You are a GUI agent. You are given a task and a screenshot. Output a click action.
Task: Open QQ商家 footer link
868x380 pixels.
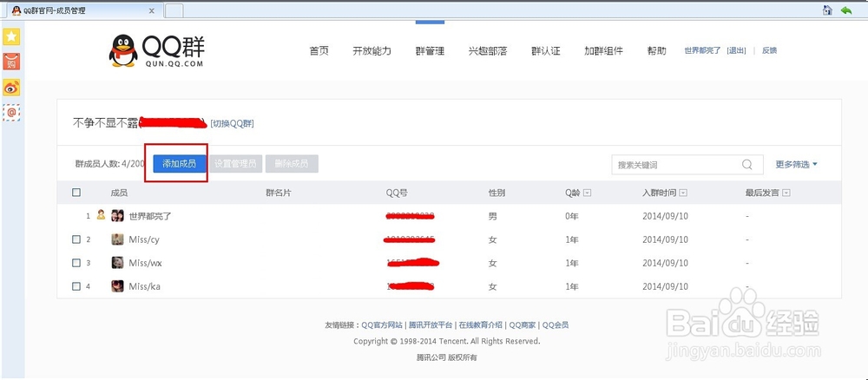523,325
